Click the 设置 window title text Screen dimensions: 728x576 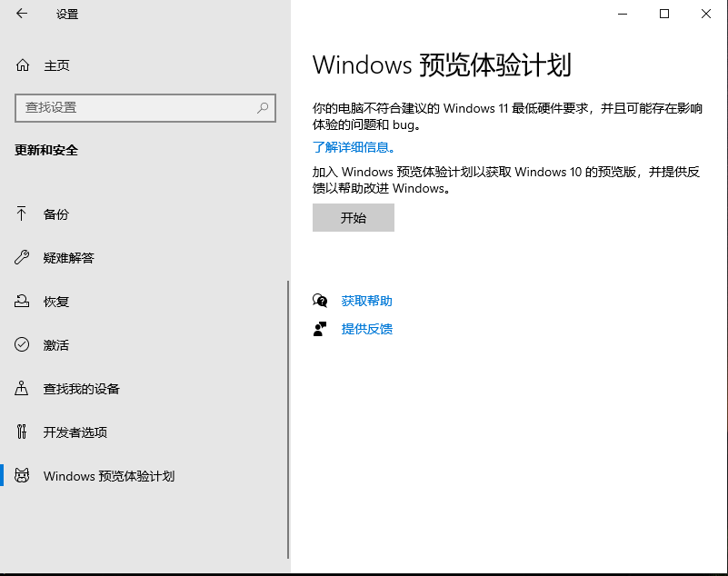(67, 15)
